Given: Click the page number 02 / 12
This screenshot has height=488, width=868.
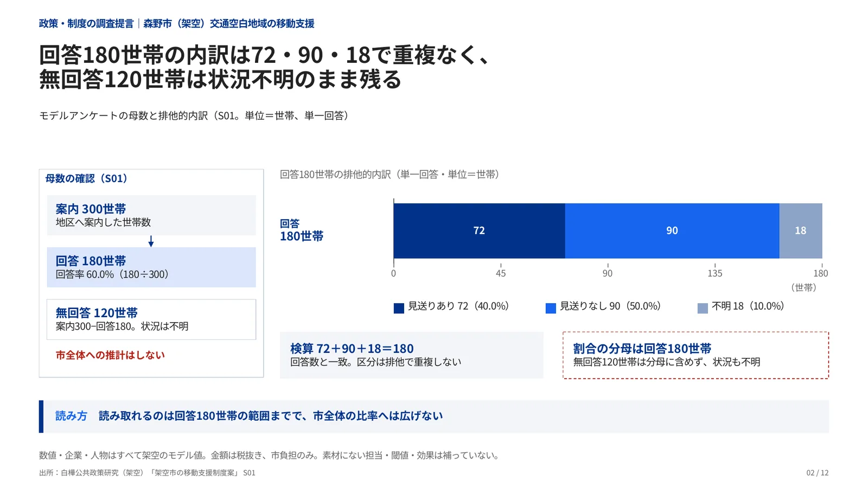Looking at the screenshot, I should click(x=818, y=473).
